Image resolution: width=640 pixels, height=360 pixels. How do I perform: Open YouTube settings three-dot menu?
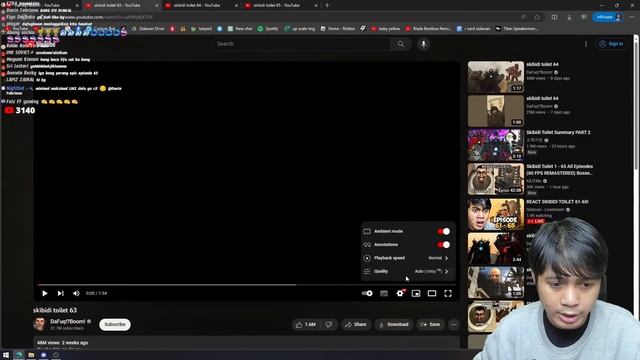coord(586,44)
